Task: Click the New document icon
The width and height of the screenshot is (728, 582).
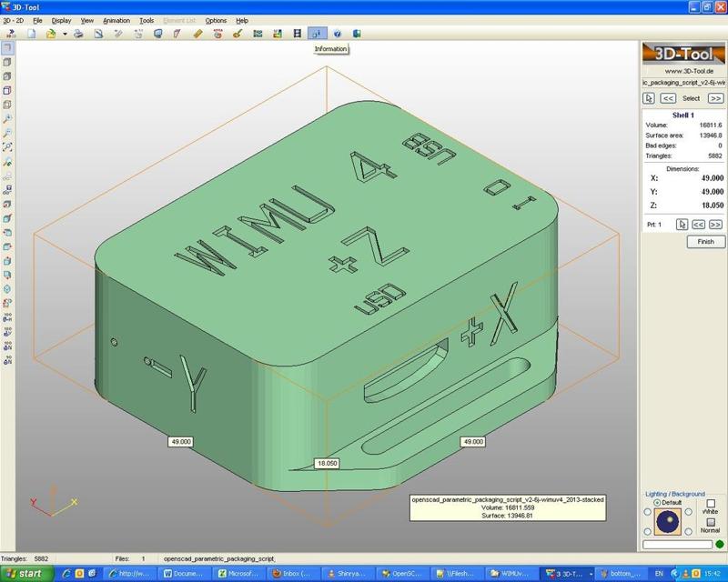Action: (x=30, y=35)
